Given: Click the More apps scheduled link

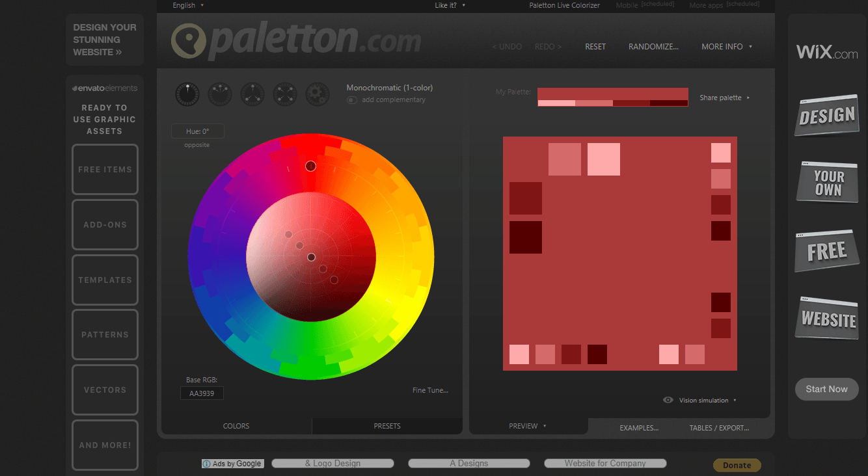Looking at the screenshot, I should click(x=724, y=5).
